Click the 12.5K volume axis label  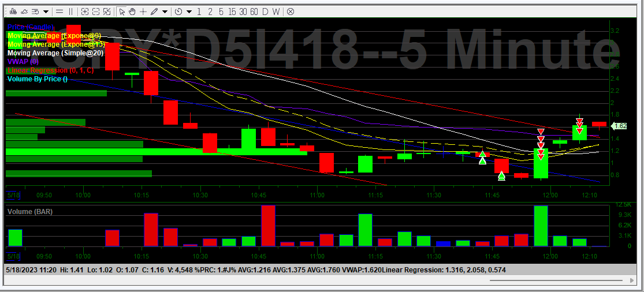tap(623, 205)
